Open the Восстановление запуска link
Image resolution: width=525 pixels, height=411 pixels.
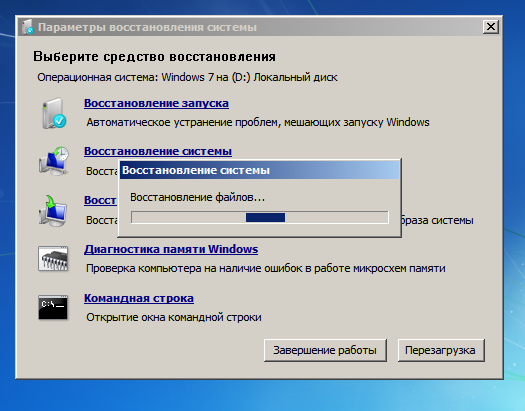tap(156, 103)
